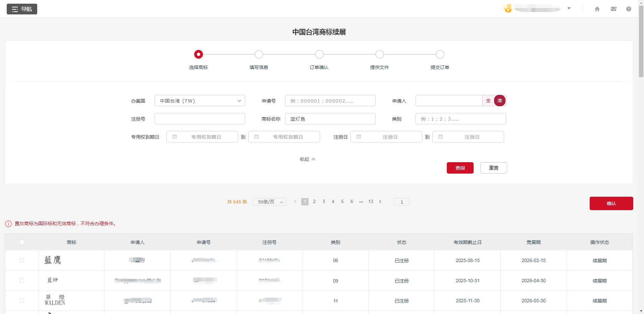Screen dimensions: 644x314
Task: Click the red 确认 confirm button
Action: 611,203
